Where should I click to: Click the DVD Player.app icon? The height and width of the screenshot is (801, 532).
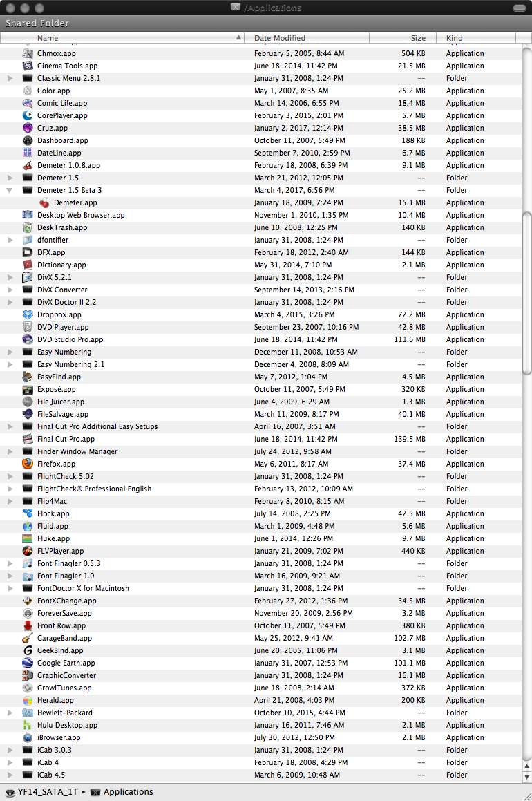(28, 327)
